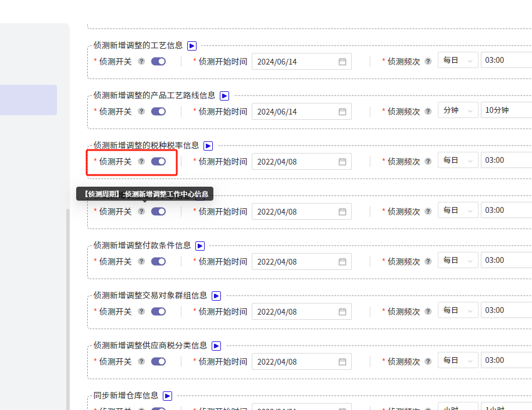This screenshot has width=532, height=410.
Task: Open 03:00 time selector in 工艺信息 section
Action: (506, 60)
